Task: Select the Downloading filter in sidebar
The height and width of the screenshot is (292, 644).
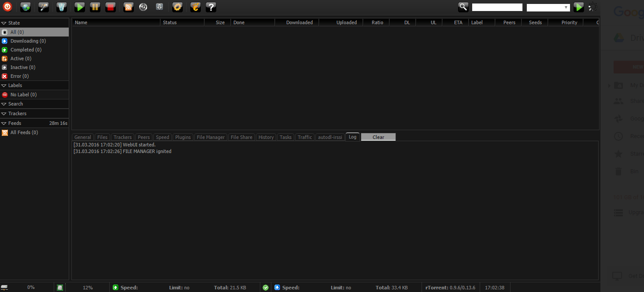Action: tap(28, 41)
